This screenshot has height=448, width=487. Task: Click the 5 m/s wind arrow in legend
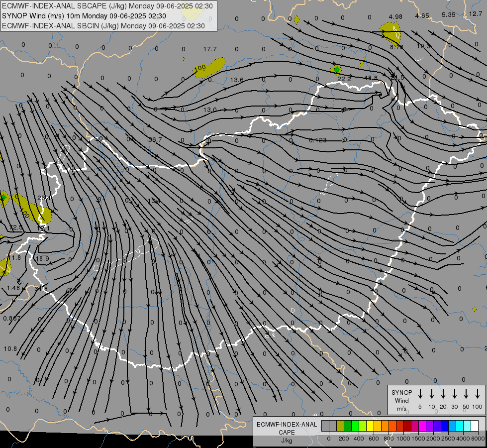[x=420, y=394]
